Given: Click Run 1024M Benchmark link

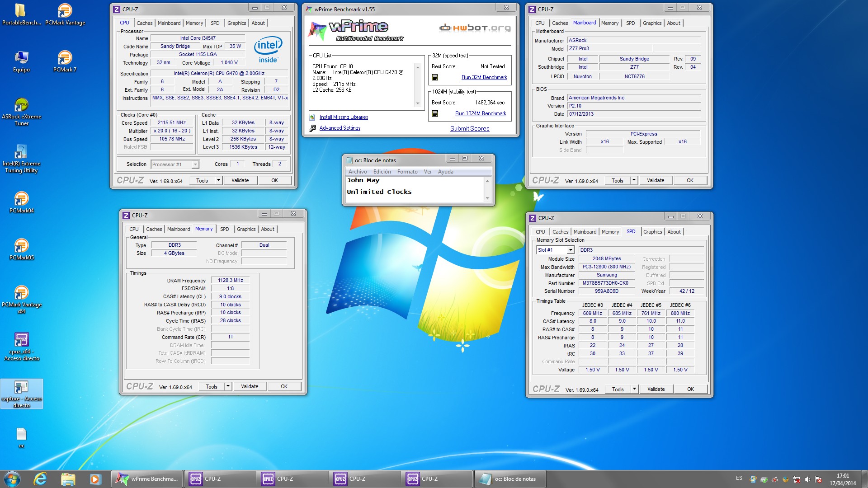Looking at the screenshot, I should click(x=481, y=113).
